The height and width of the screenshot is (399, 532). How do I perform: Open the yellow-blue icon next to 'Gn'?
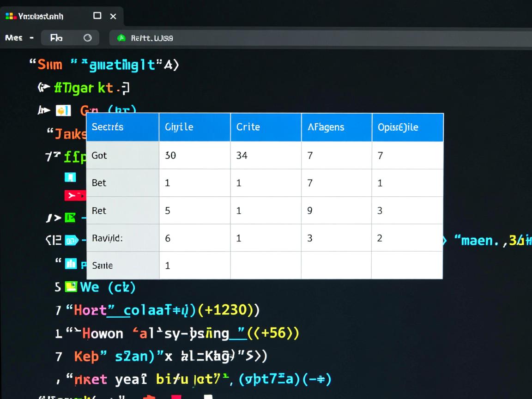pos(63,110)
